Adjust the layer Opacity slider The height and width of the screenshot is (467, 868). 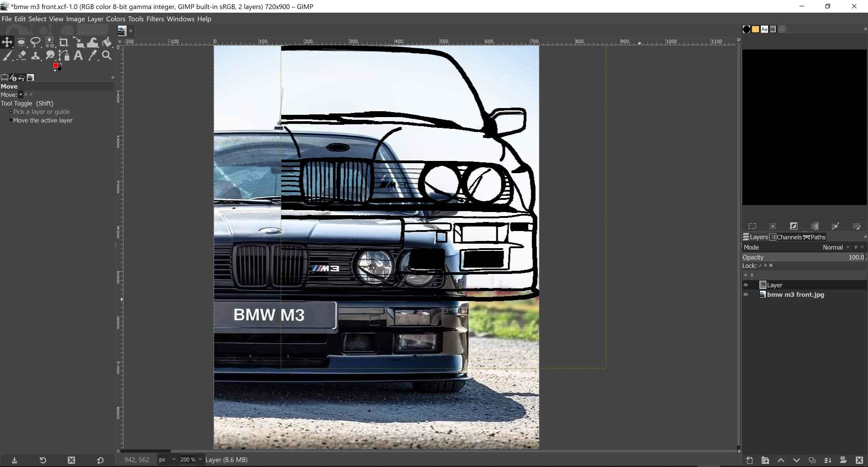click(x=804, y=257)
